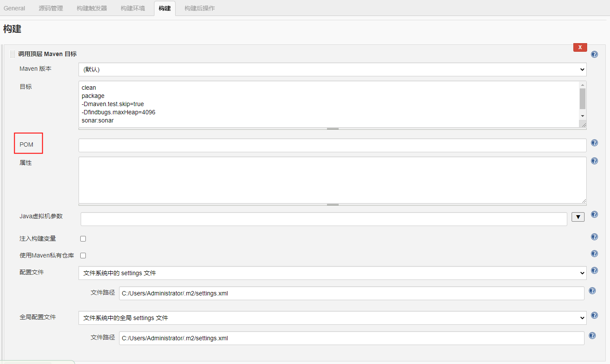Image resolution: width=610 pixels, height=364 pixels.
Task: Click the scroll up arrow in 目标 textarea
Action: (x=582, y=85)
